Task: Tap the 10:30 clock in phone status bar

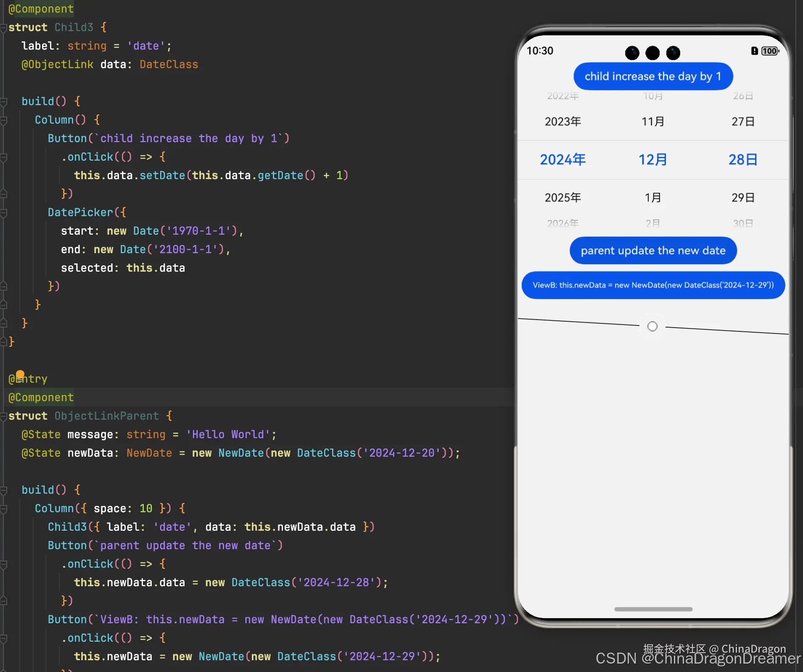Action: [x=540, y=51]
